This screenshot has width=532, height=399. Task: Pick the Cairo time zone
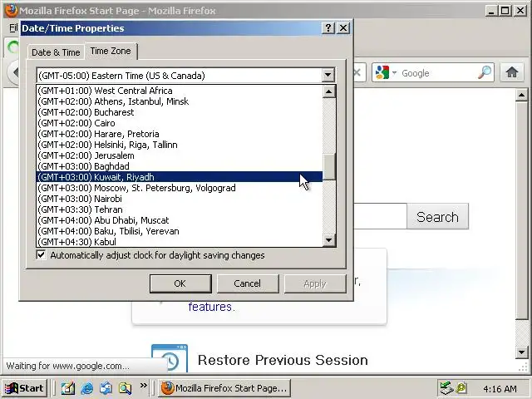180,123
